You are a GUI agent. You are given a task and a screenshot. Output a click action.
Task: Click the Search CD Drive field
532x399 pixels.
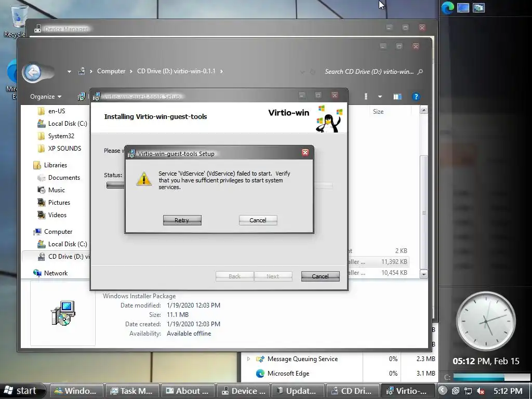pos(369,72)
